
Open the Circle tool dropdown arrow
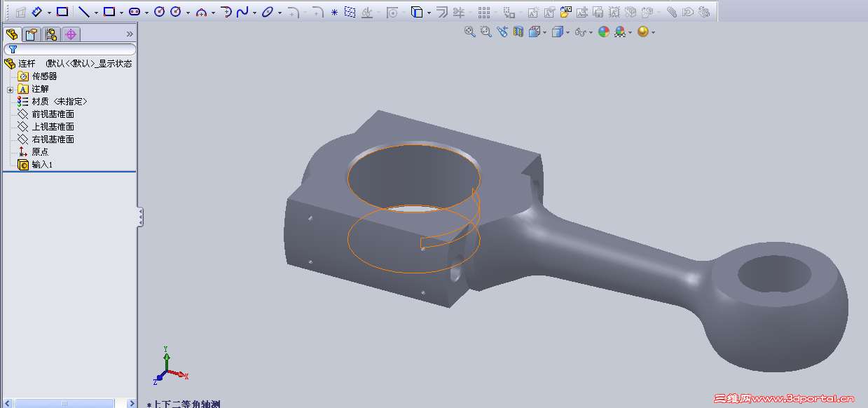pos(188,13)
